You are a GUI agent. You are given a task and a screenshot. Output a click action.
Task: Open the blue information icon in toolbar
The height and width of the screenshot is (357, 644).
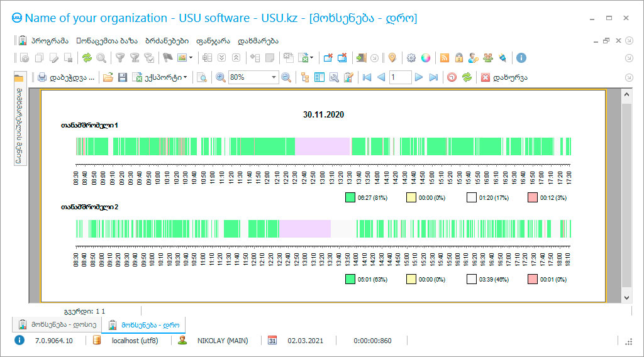521,58
